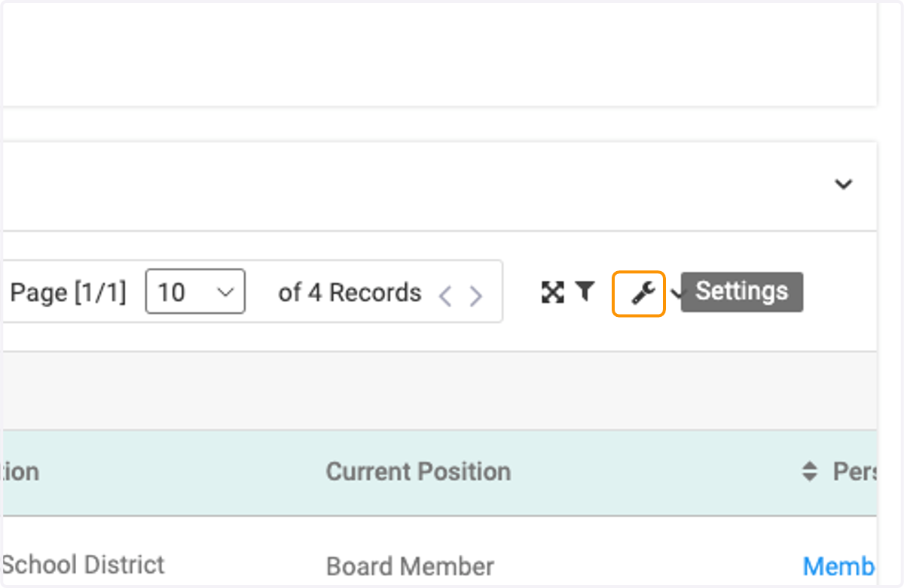This screenshot has height=588, width=904.
Task: Click the blank white panel at top
Action: pos(439,54)
